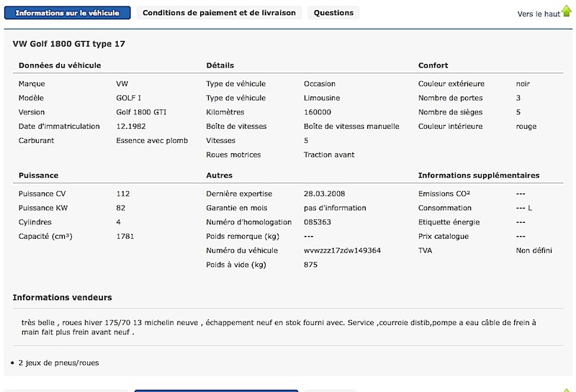Select the pas d'information warranty value
Image resolution: width=576 pixels, height=392 pixels.
335,208
